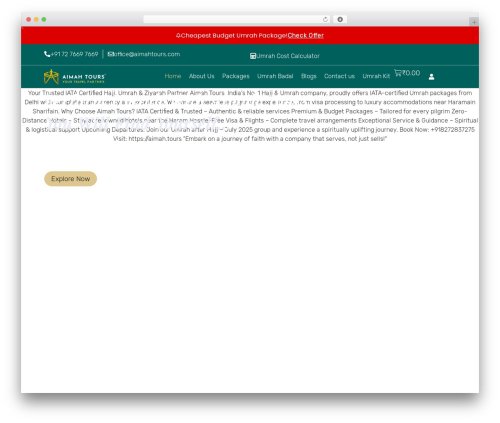Click the Check Offer link in red banner
Image resolution: width=500 pixels, height=423 pixels.
pos(305,36)
